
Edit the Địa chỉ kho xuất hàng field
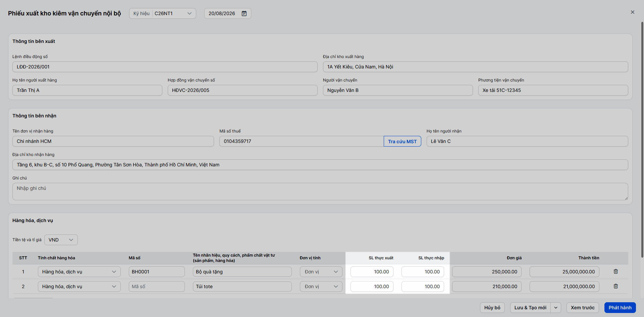coord(476,67)
